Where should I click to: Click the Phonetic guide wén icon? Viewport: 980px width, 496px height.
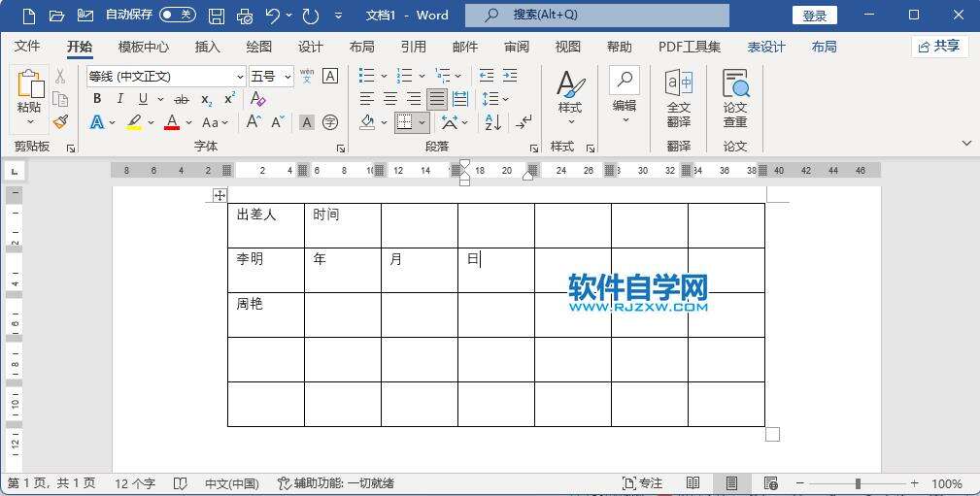coord(307,77)
